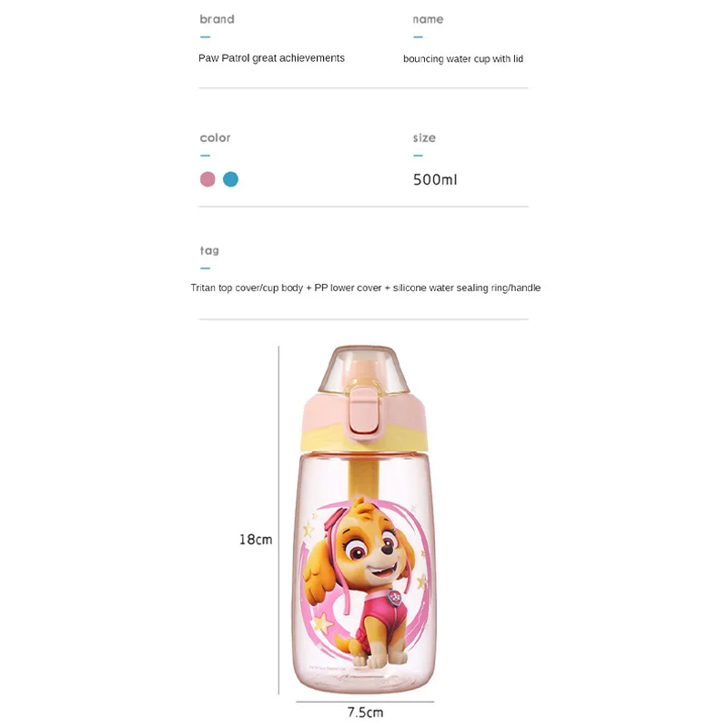
Task: Select the blue color swatch
Action: [230, 179]
